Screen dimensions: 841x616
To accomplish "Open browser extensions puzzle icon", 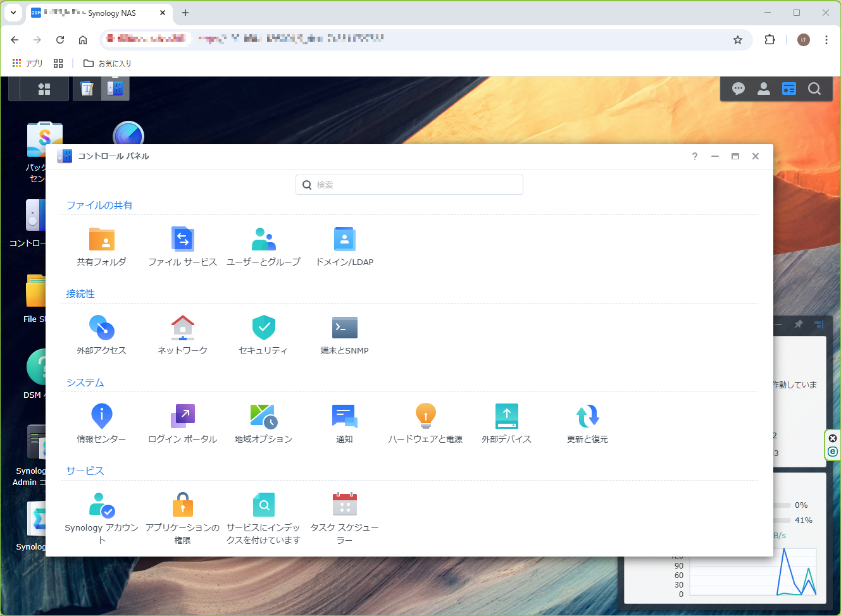I will pyautogui.click(x=769, y=40).
